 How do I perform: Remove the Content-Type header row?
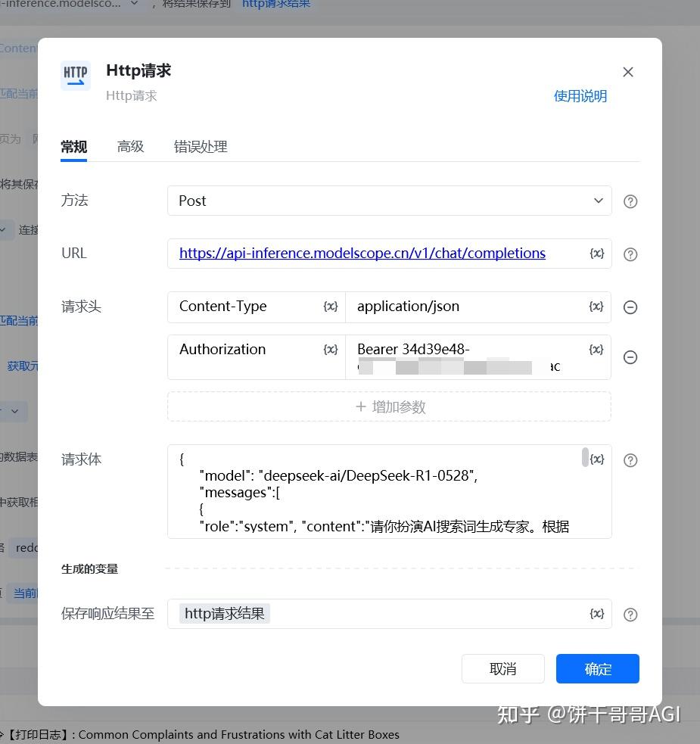click(x=630, y=307)
